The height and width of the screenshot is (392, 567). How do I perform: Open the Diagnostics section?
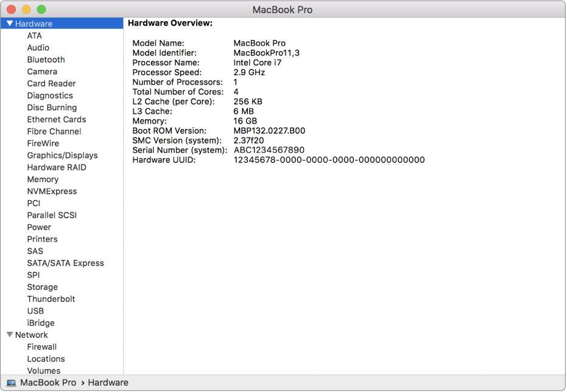[50, 96]
